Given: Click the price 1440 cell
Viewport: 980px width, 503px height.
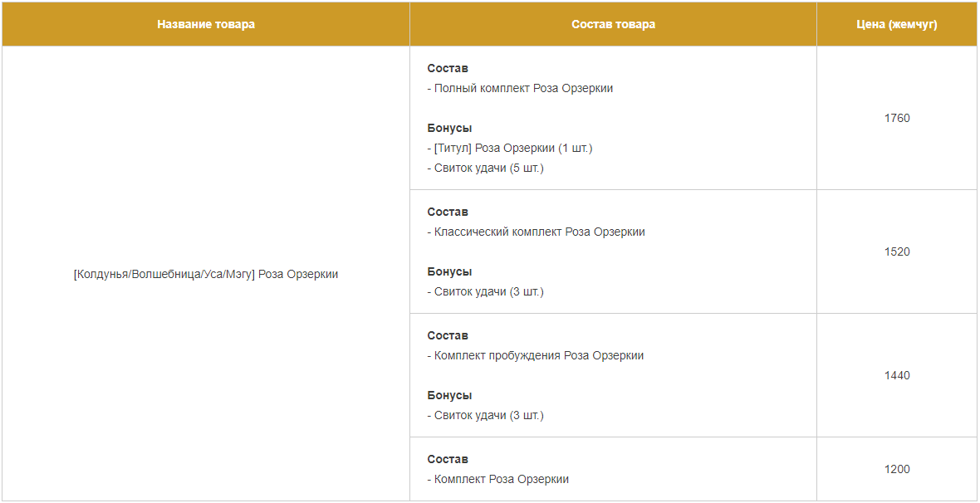Looking at the screenshot, I should pos(897,375).
